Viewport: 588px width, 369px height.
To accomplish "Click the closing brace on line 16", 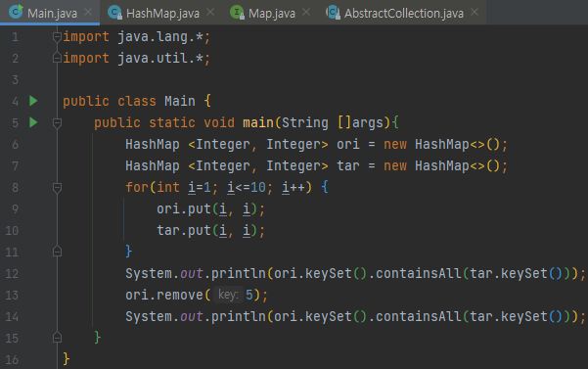I will (67, 359).
